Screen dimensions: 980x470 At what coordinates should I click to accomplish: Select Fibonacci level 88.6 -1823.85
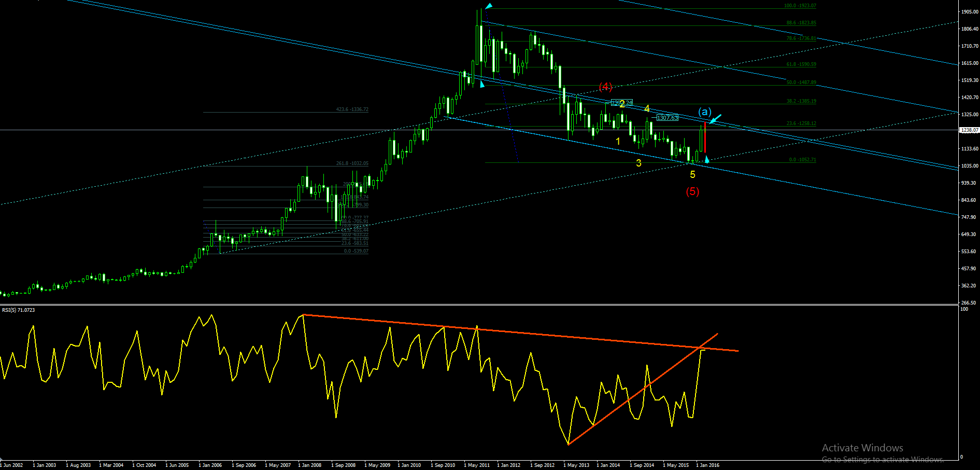pos(801,23)
